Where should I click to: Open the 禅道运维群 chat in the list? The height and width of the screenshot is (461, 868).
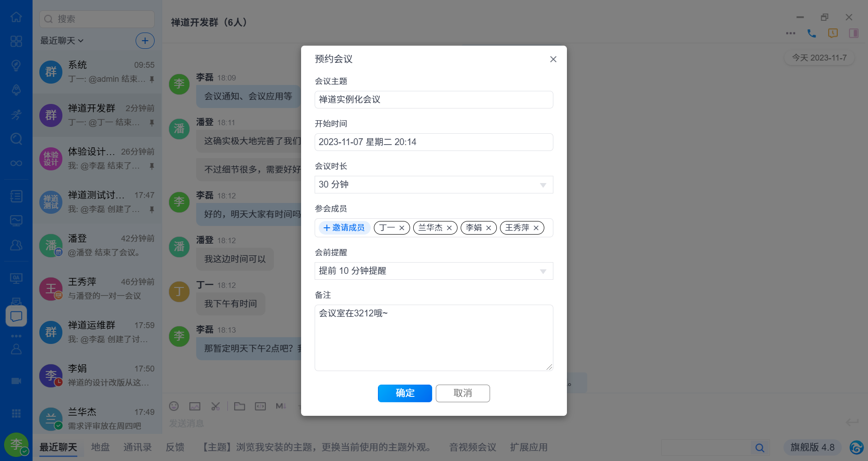(x=97, y=332)
